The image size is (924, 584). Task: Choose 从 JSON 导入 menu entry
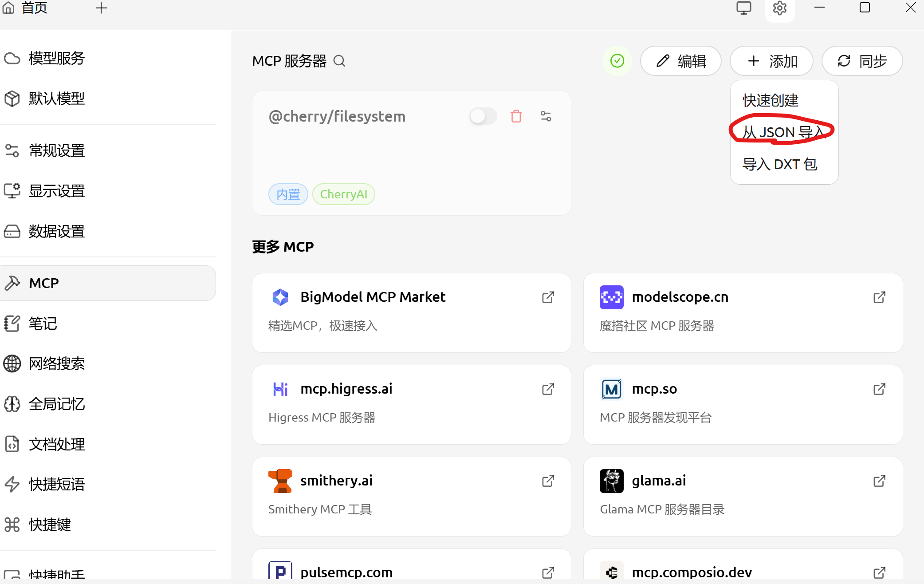[x=784, y=132]
